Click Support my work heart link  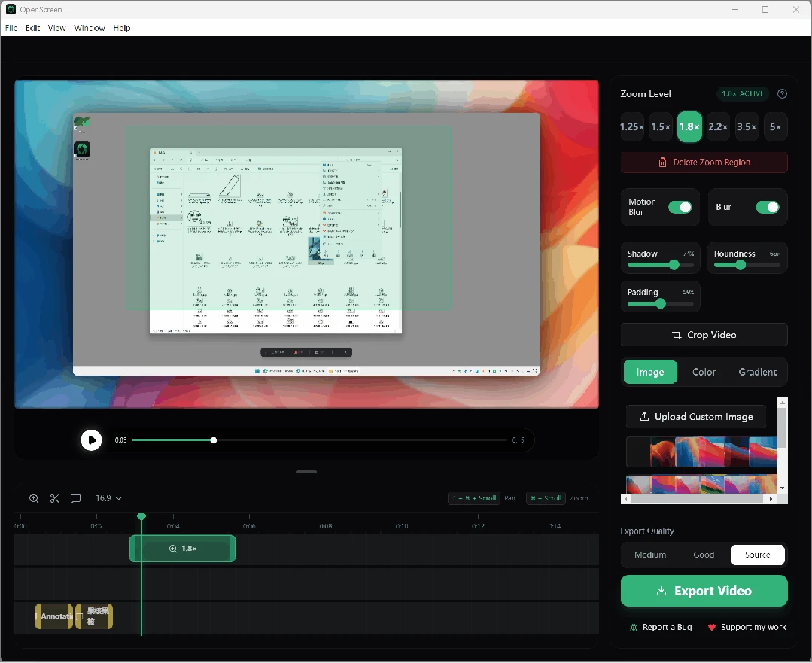[747, 627]
